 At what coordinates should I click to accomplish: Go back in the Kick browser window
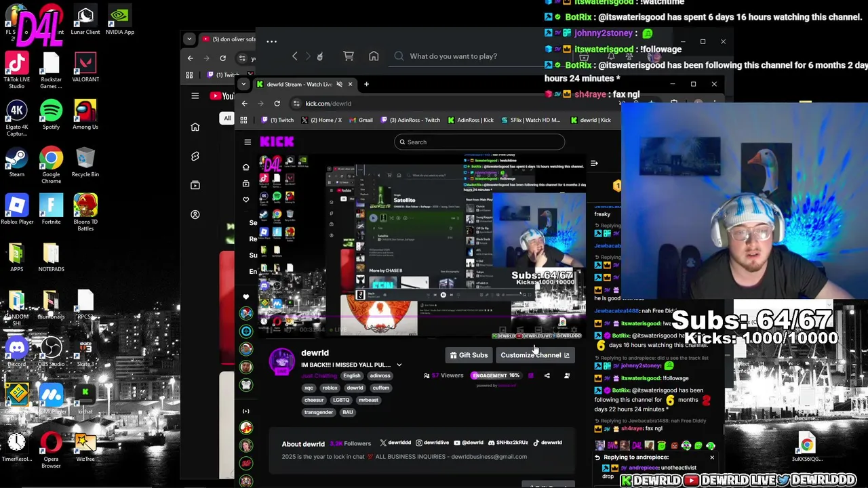pyautogui.click(x=245, y=104)
